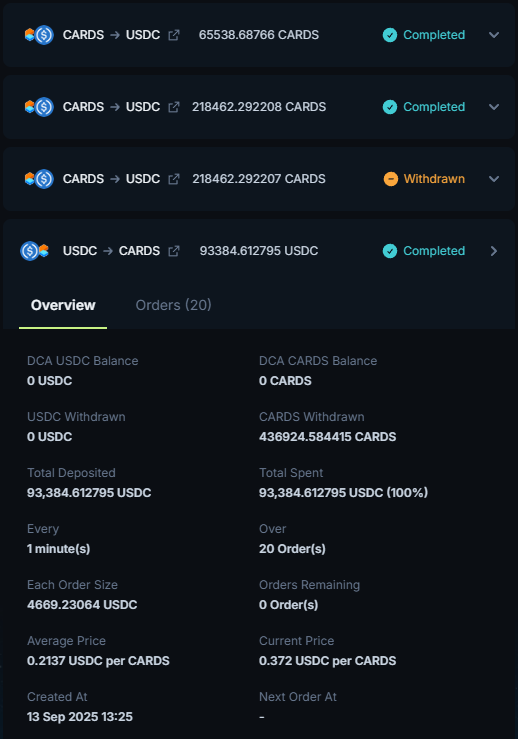The height and width of the screenshot is (739, 518).
Task: Expand the 218462.292208 CARDS order details
Action: tap(494, 107)
